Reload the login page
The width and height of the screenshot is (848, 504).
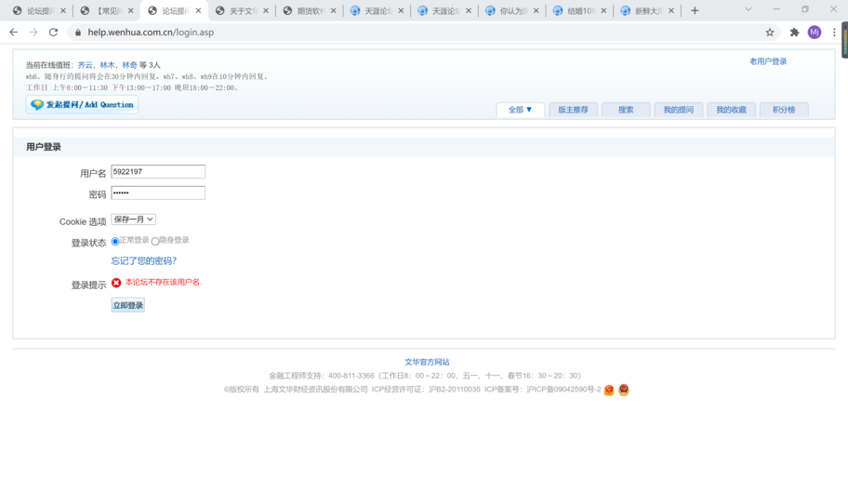tap(53, 33)
